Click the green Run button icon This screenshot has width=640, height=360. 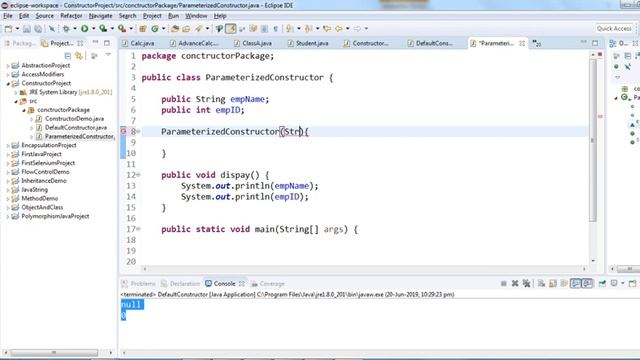84,29
